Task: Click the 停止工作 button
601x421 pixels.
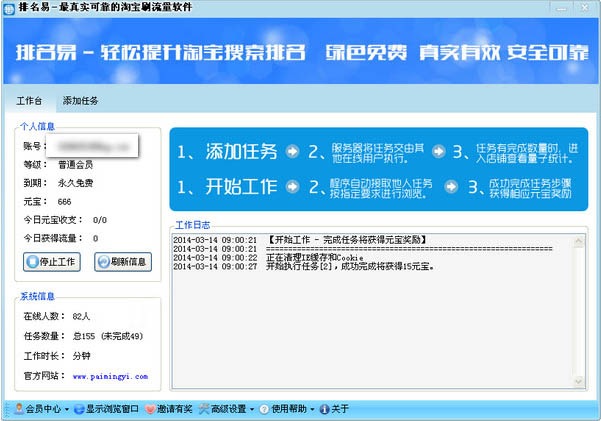Action: 52,262
